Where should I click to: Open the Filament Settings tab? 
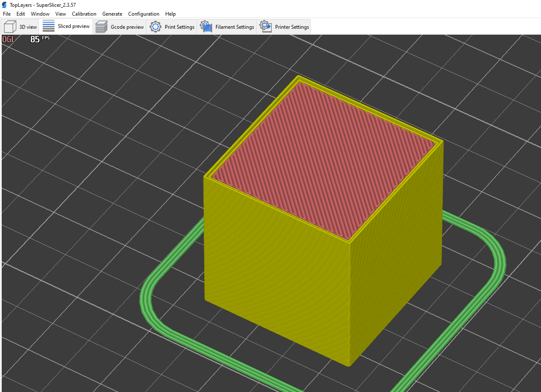tap(227, 27)
